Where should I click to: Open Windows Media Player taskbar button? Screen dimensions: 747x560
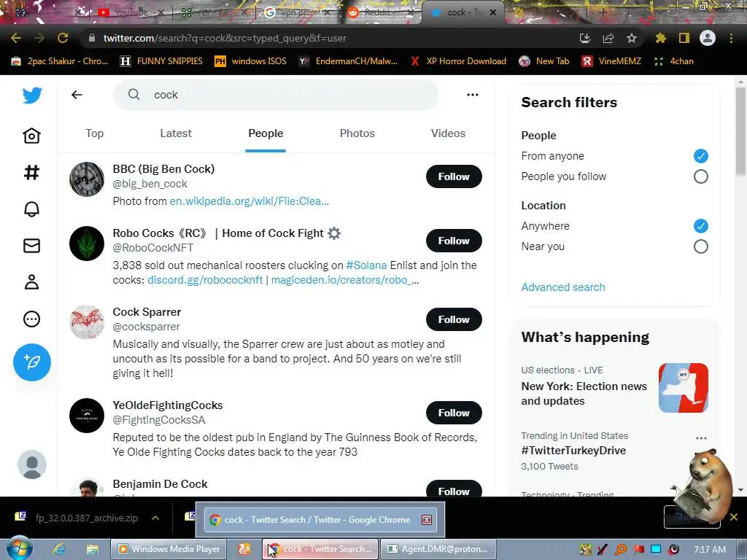click(169, 549)
